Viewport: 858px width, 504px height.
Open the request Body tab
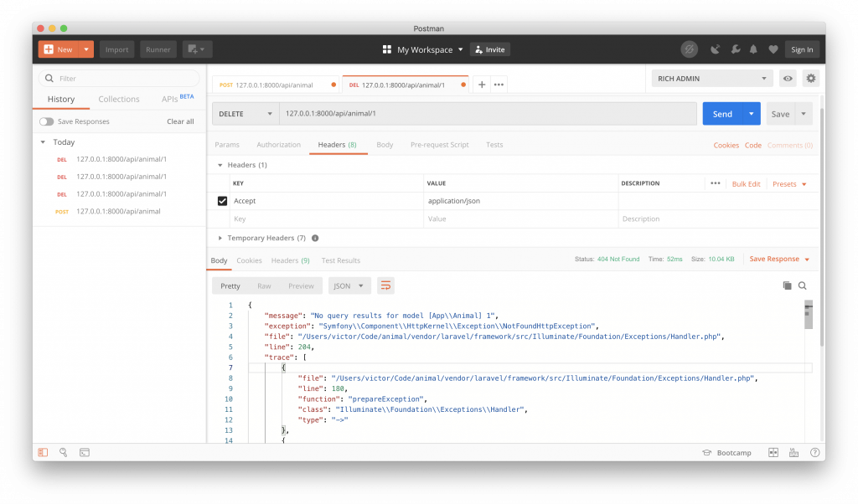pyautogui.click(x=385, y=145)
